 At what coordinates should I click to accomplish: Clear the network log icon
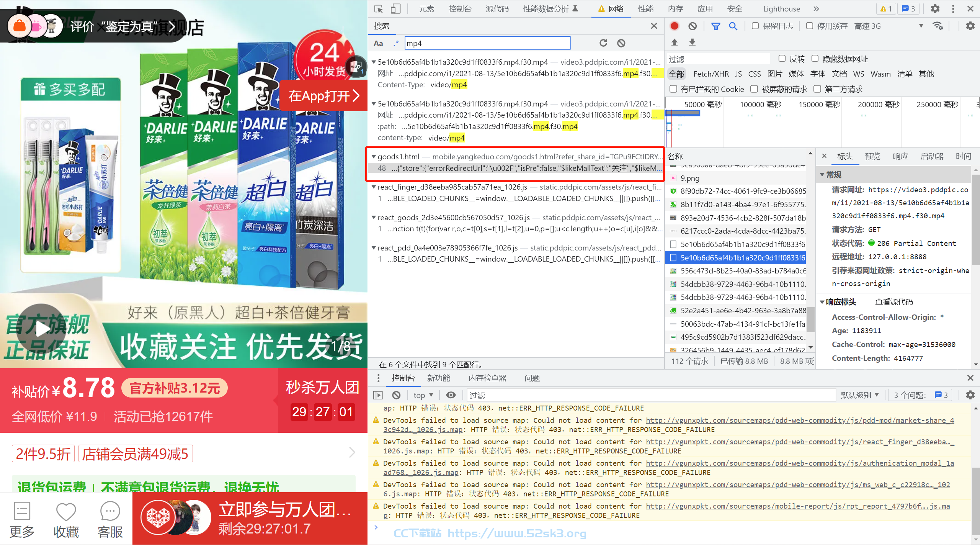coord(693,26)
